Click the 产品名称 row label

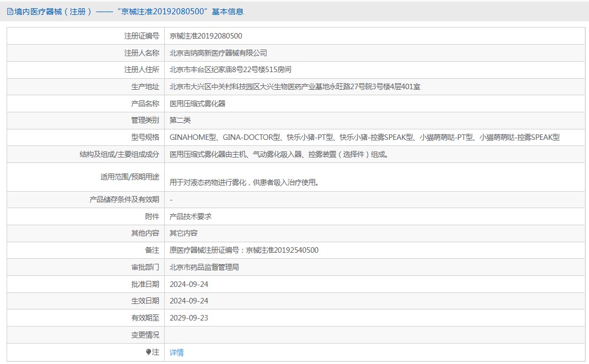145,104
